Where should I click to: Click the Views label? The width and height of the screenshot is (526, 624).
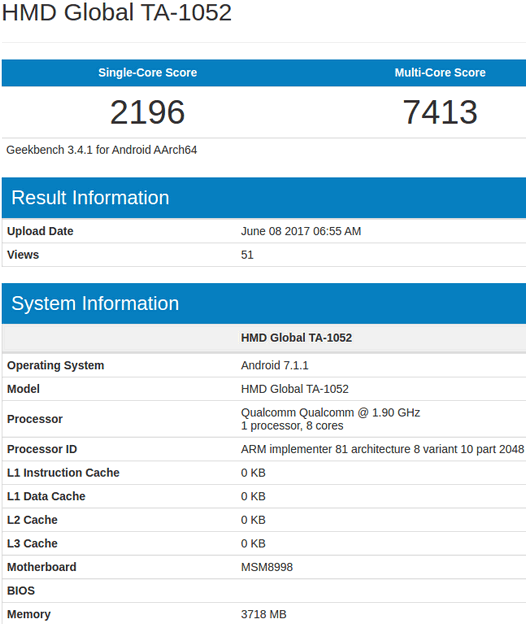[23, 255]
